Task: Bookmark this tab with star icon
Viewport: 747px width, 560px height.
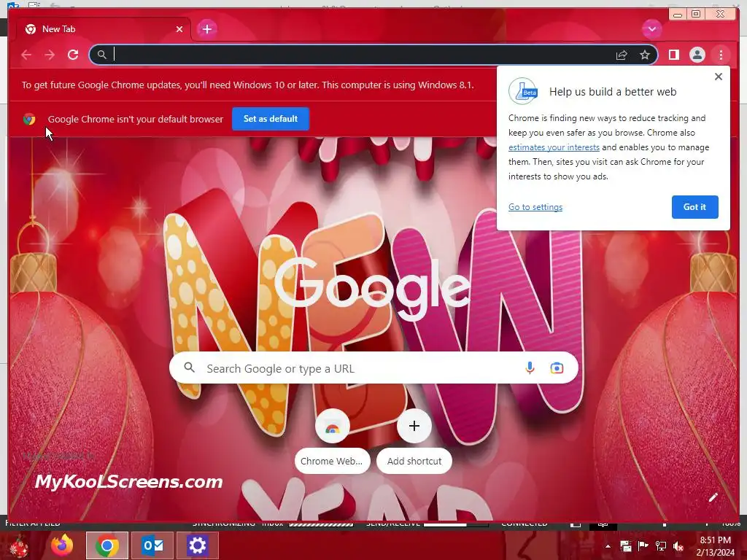Action: [x=645, y=55]
